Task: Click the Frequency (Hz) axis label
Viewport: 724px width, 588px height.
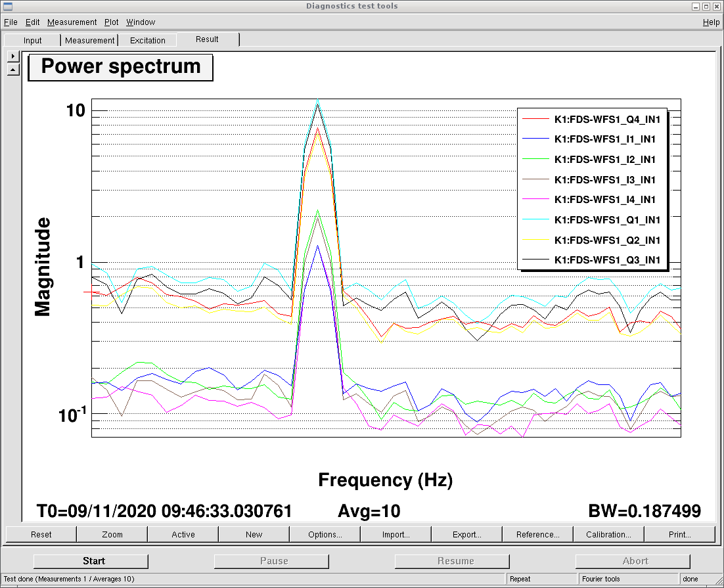Action: (385, 480)
